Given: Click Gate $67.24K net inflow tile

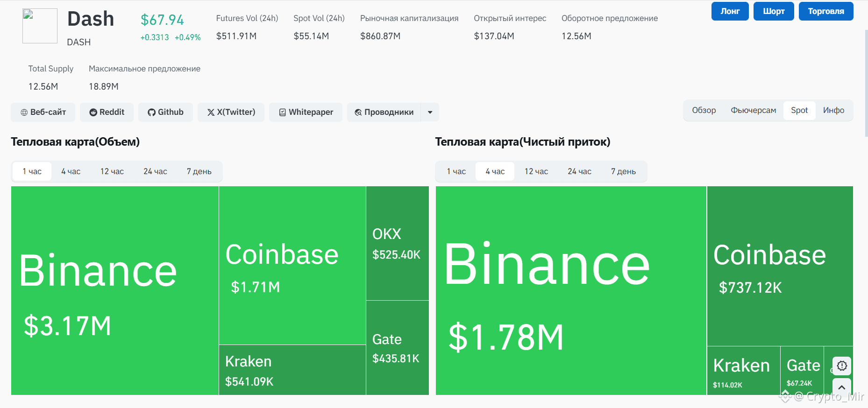Looking at the screenshot, I should click(802, 371).
